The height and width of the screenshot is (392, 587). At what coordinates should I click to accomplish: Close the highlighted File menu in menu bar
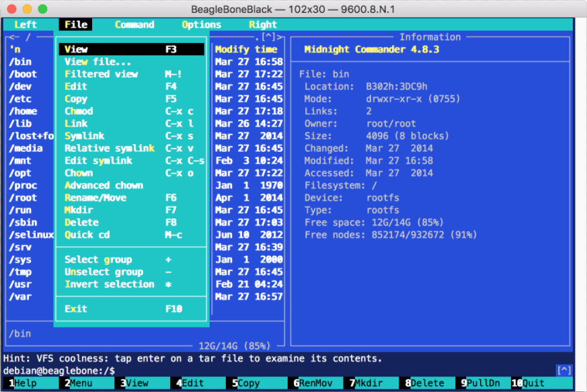75,25
